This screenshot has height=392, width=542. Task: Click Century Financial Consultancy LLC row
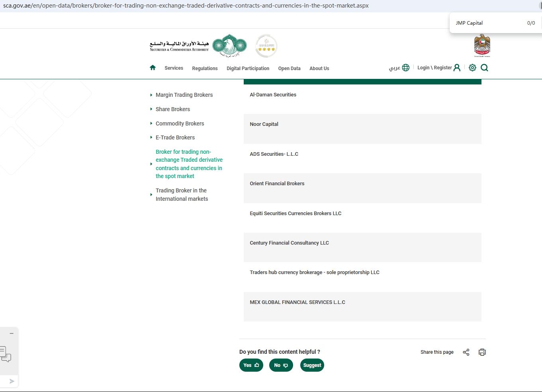362,247
